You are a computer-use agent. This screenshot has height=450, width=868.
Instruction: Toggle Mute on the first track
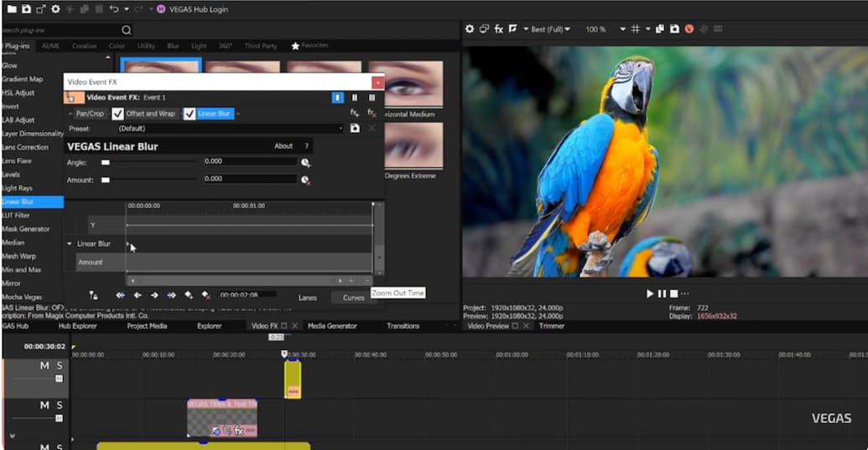[44, 366]
